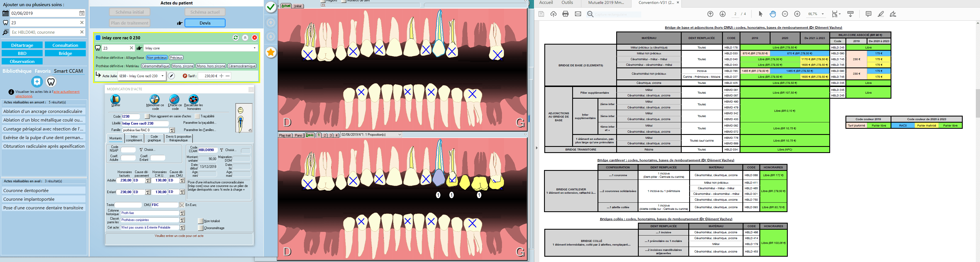The image size is (980, 262).
Task: Enable the Chronométrage checkbox
Action: pos(201,228)
